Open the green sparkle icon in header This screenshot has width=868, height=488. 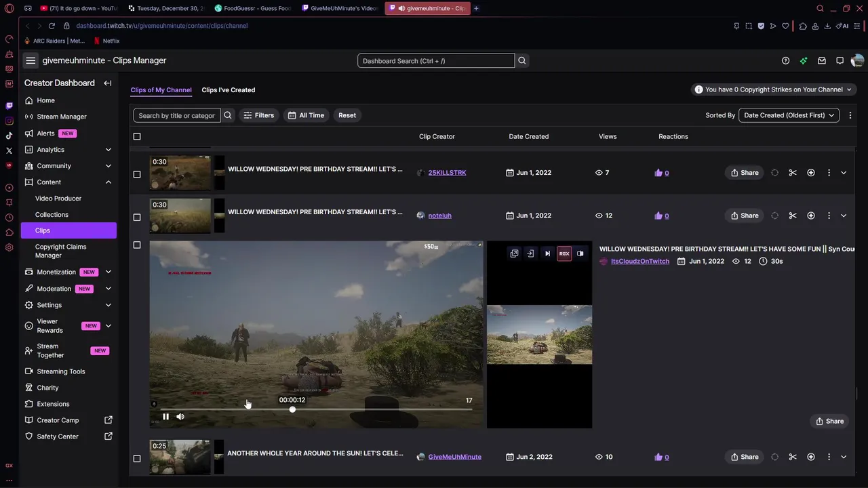(x=804, y=60)
